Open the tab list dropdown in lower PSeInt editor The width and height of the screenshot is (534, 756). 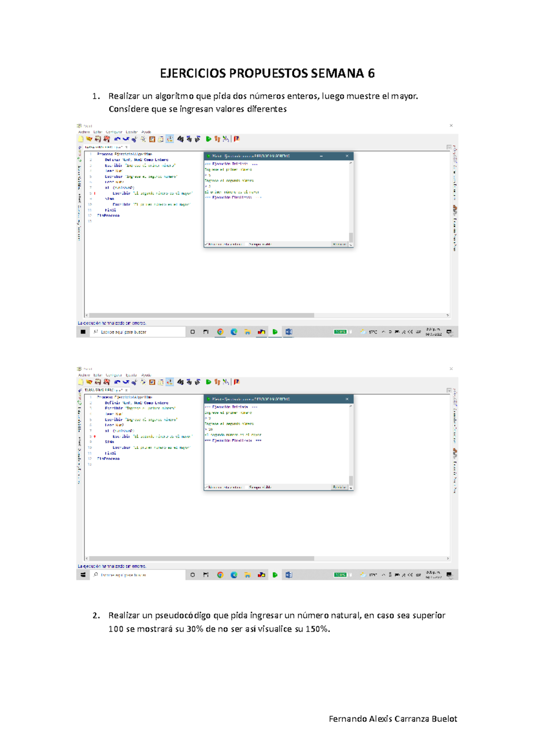[449, 390]
